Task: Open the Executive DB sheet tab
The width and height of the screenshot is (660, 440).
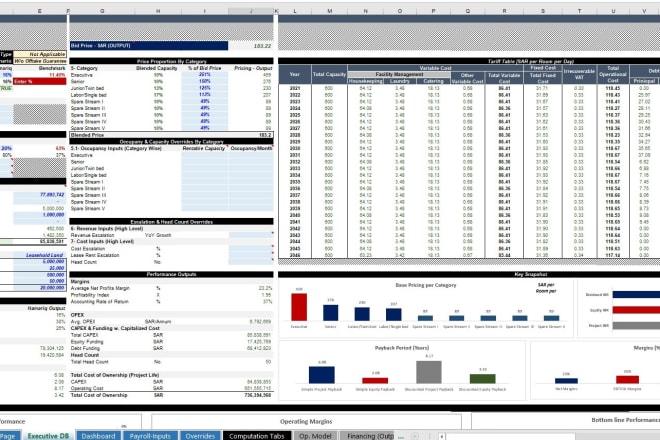Action: tap(48, 436)
